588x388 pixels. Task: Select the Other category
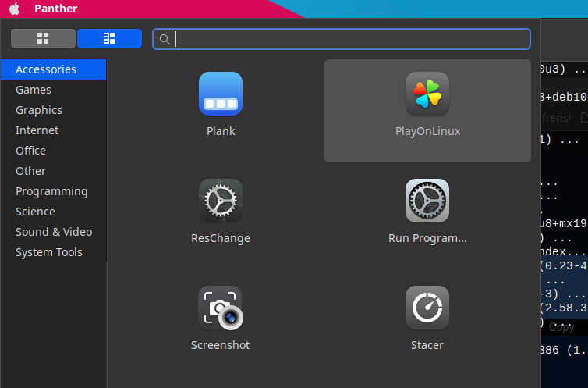pyautogui.click(x=53, y=171)
